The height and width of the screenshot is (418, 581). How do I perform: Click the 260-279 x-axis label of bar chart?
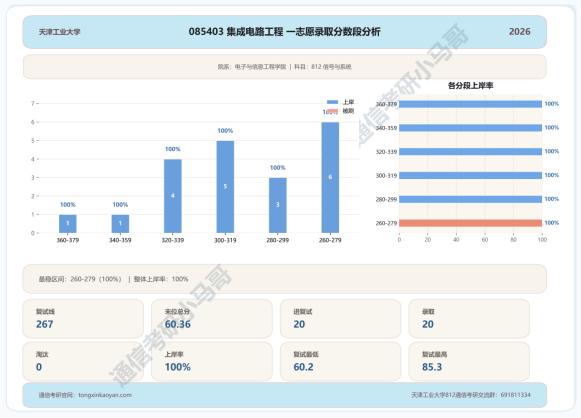tap(330, 240)
